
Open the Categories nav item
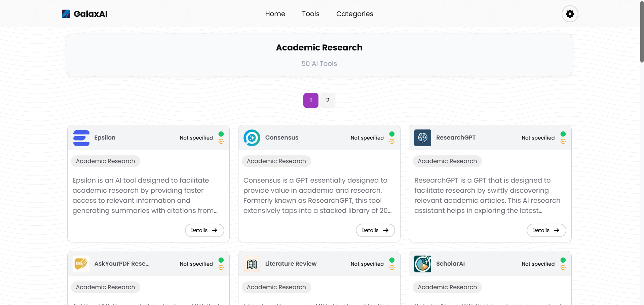[355, 14]
